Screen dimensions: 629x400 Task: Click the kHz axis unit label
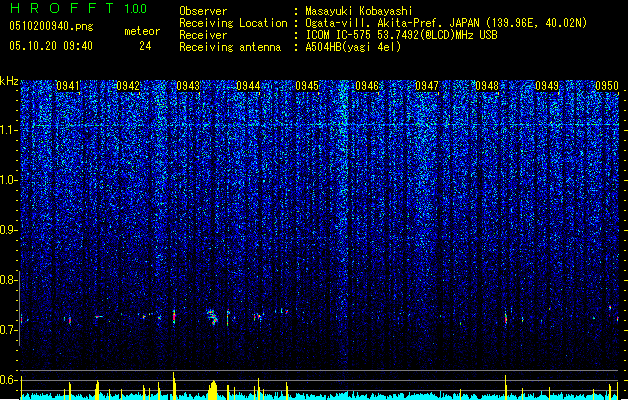(9, 81)
